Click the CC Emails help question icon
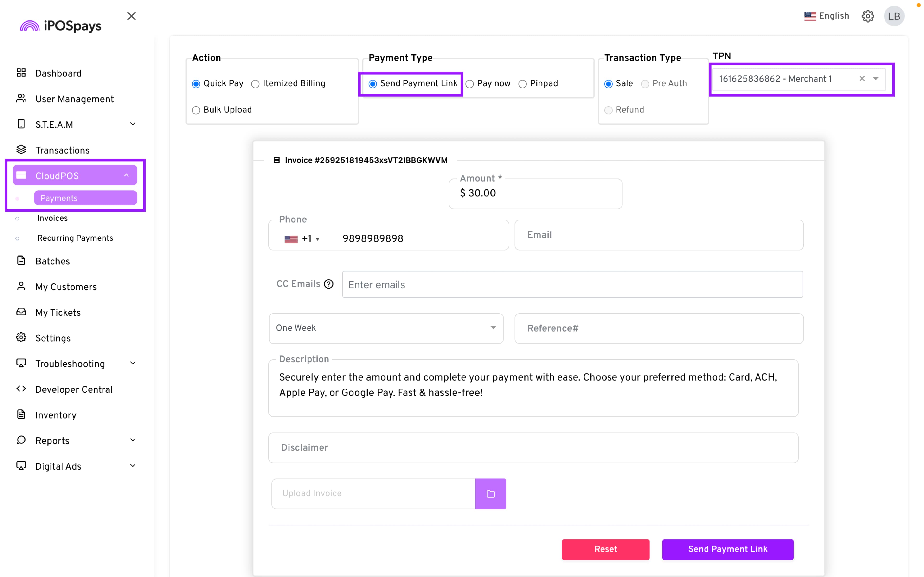The width and height of the screenshot is (924, 577). (328, 284)
